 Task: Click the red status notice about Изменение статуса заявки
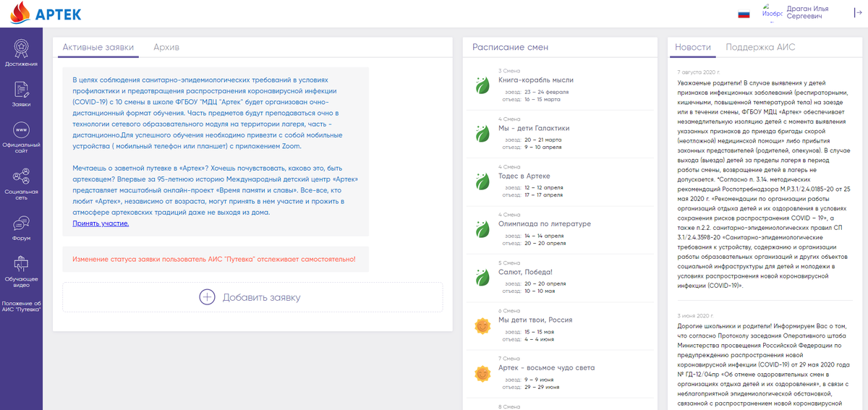(x=215, y=259)
